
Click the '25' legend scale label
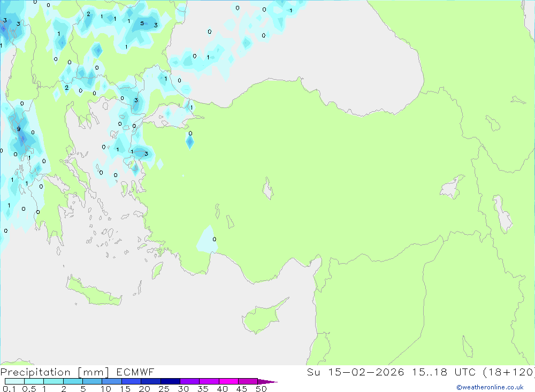[x=164, y=389]
